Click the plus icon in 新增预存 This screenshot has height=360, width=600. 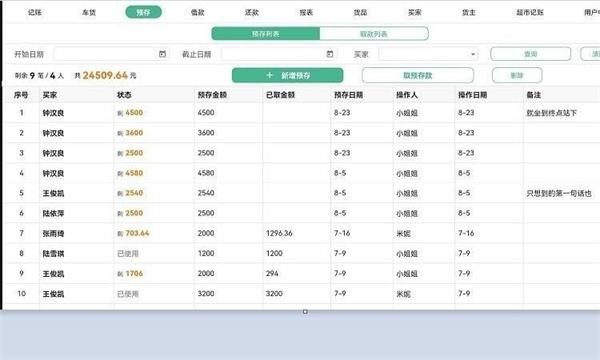point(269,75)
